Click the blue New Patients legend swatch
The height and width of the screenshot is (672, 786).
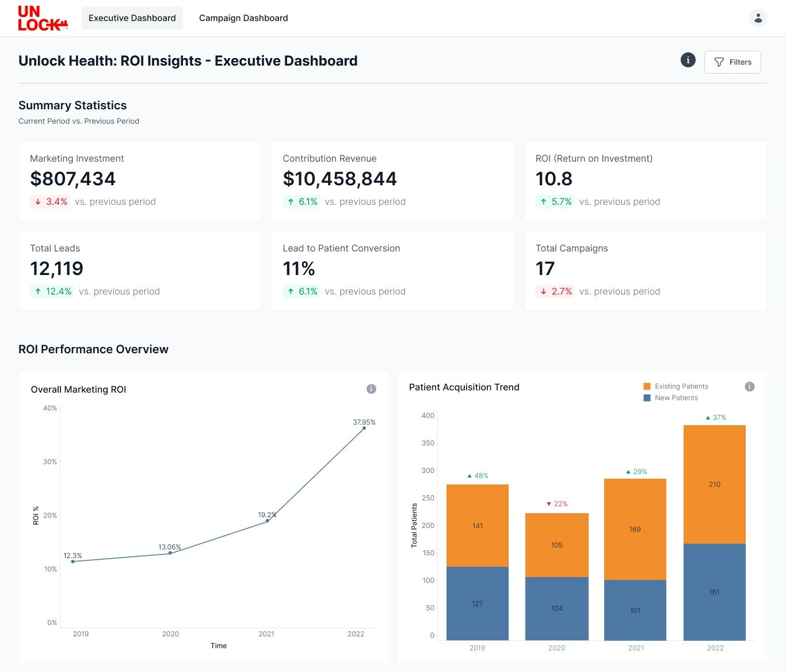coord(647,398)
